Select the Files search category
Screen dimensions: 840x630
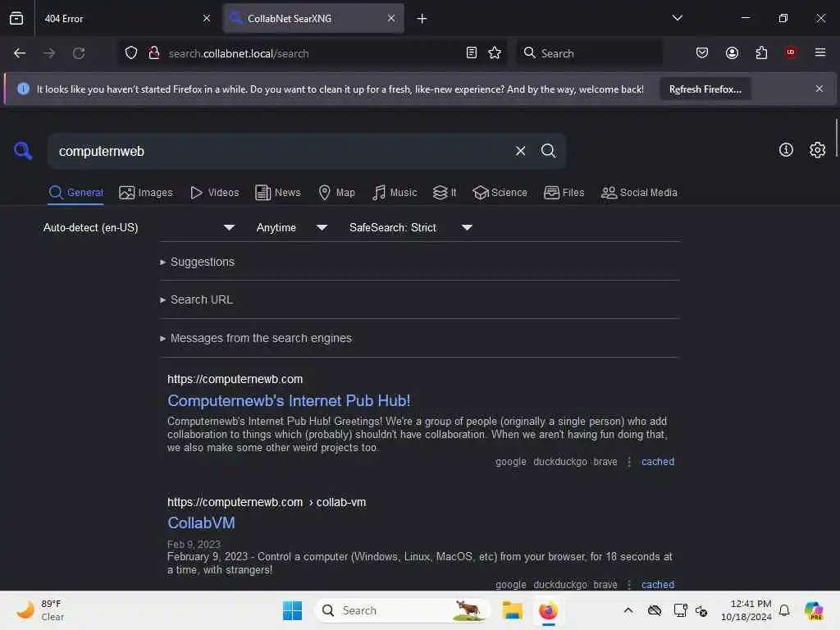564,192
